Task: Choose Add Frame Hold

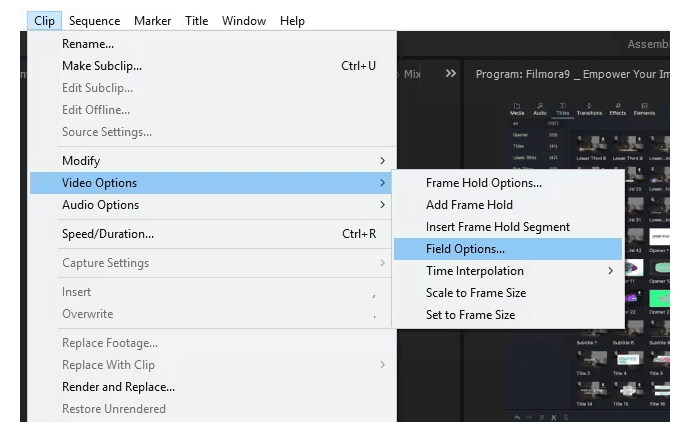Action: click(469, 205)
